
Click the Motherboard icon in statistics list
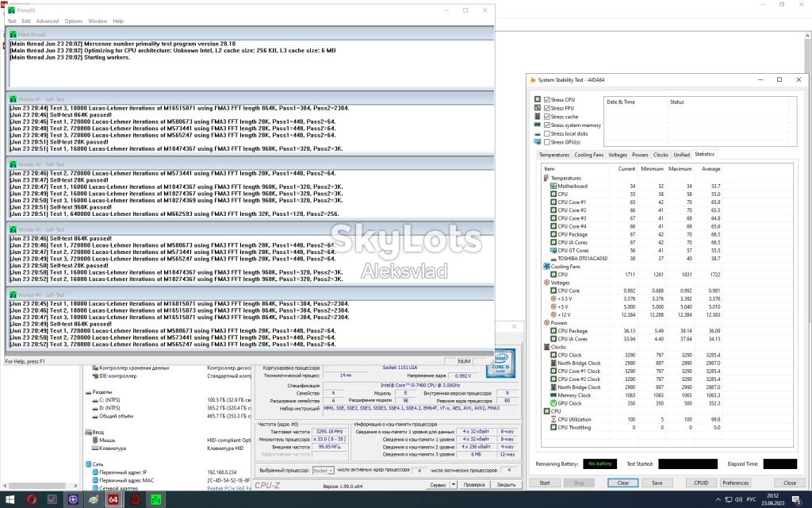553,186
